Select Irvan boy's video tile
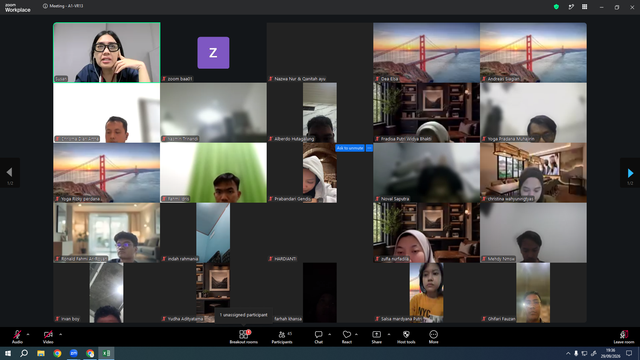 pos(107,293)
